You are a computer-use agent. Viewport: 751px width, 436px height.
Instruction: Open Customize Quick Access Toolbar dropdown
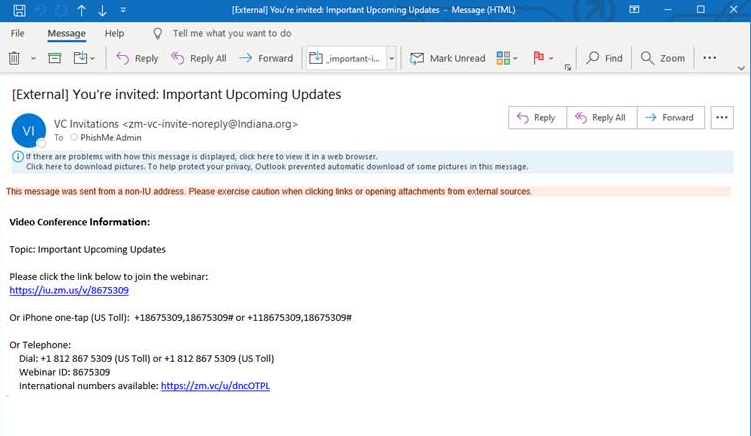123,10
